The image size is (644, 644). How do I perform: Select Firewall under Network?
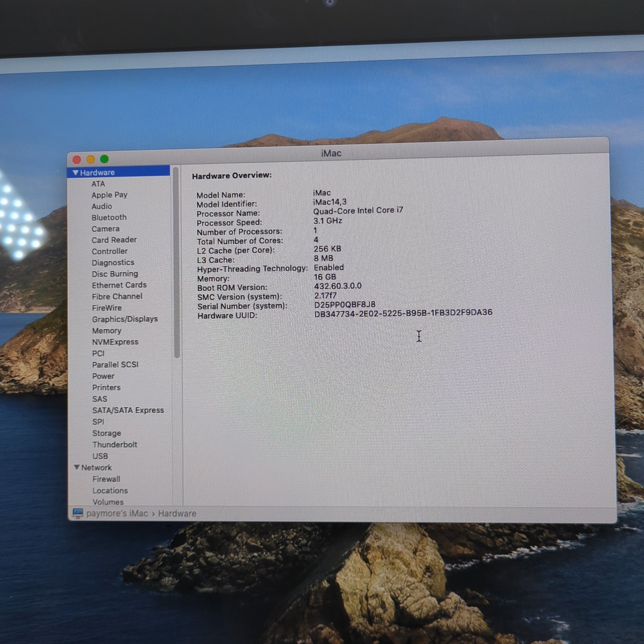point(106,479)
